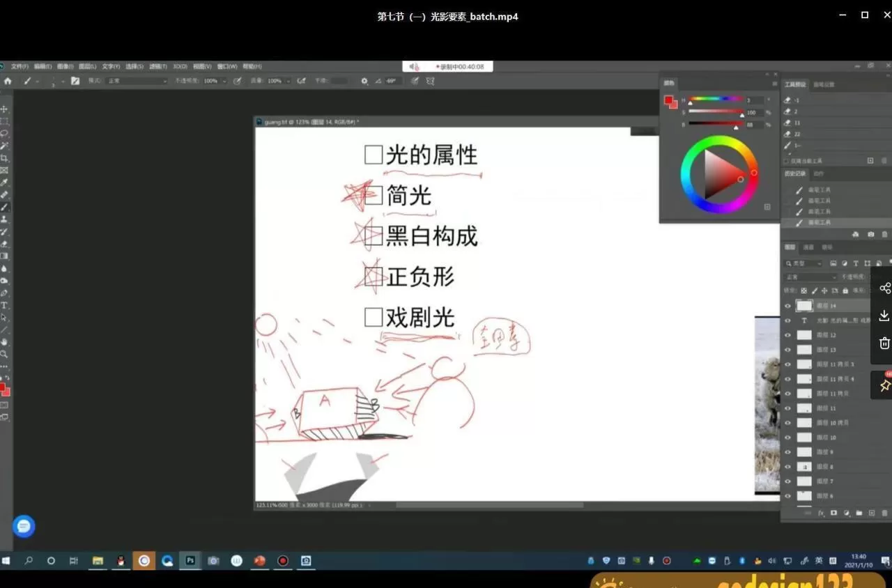Toggle visibility of the text layer 光影
Viewport: 892px width, 588px height.
coord(787,320)
